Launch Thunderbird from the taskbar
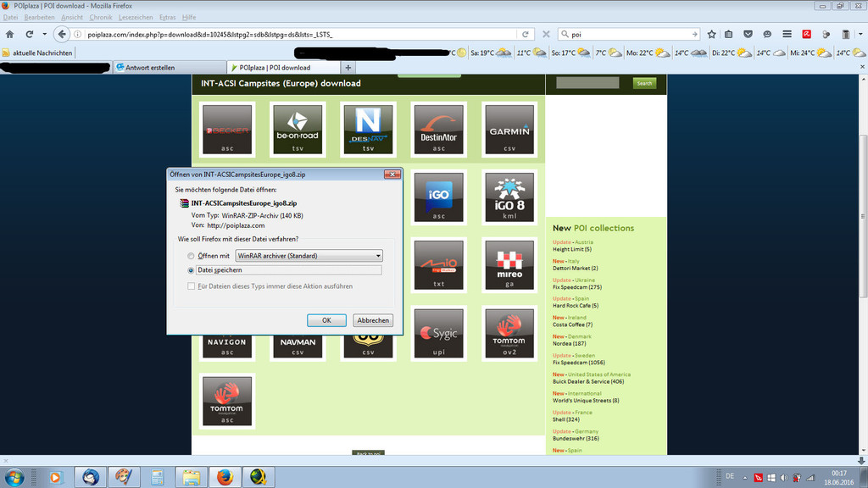The image size is (868, 488). pyautogui.click(x=91, y=476)
